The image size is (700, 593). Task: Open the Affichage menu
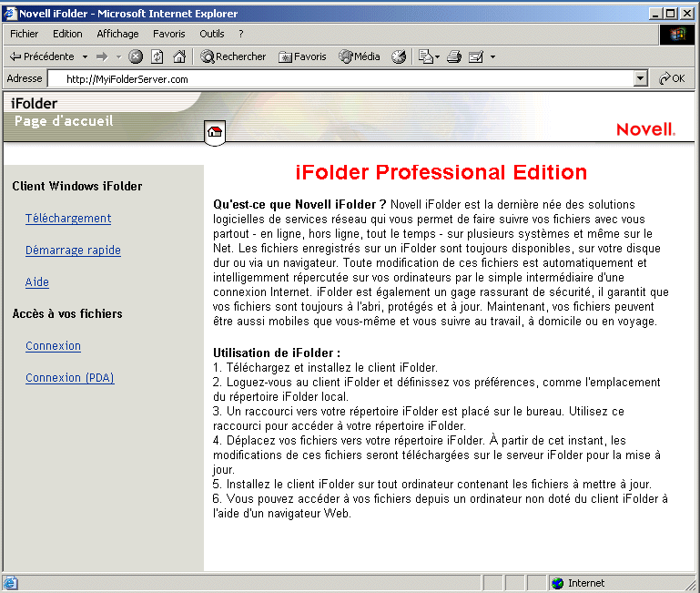point(117,34)
